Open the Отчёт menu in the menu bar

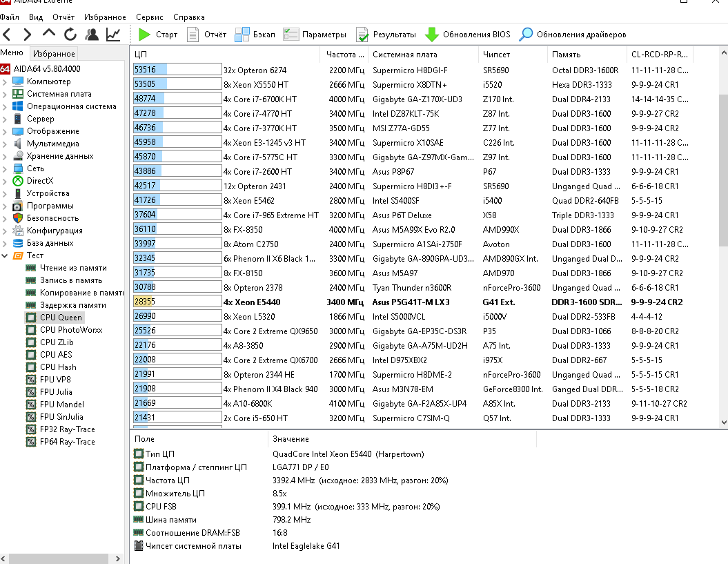point(63,17)
